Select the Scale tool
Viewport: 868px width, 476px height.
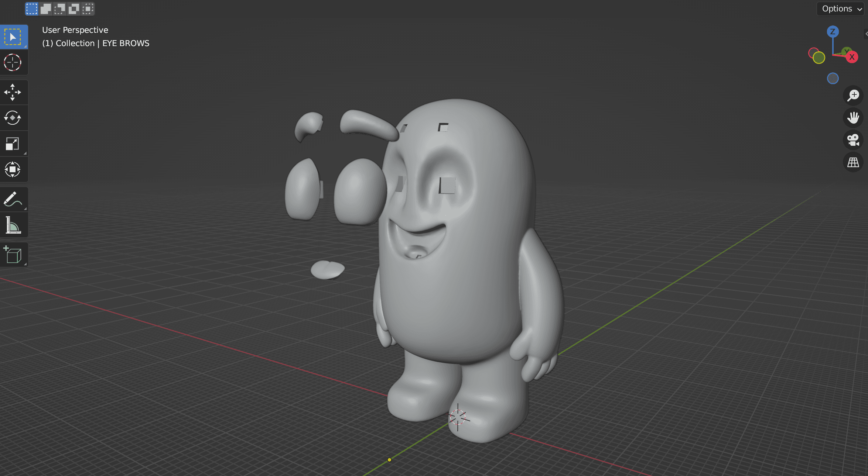(13, 144)
